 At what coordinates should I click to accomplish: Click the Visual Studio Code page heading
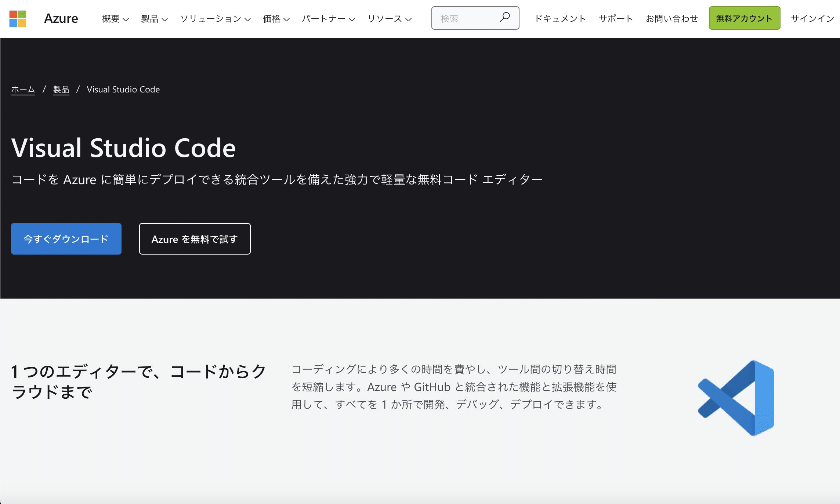(123, 148)
